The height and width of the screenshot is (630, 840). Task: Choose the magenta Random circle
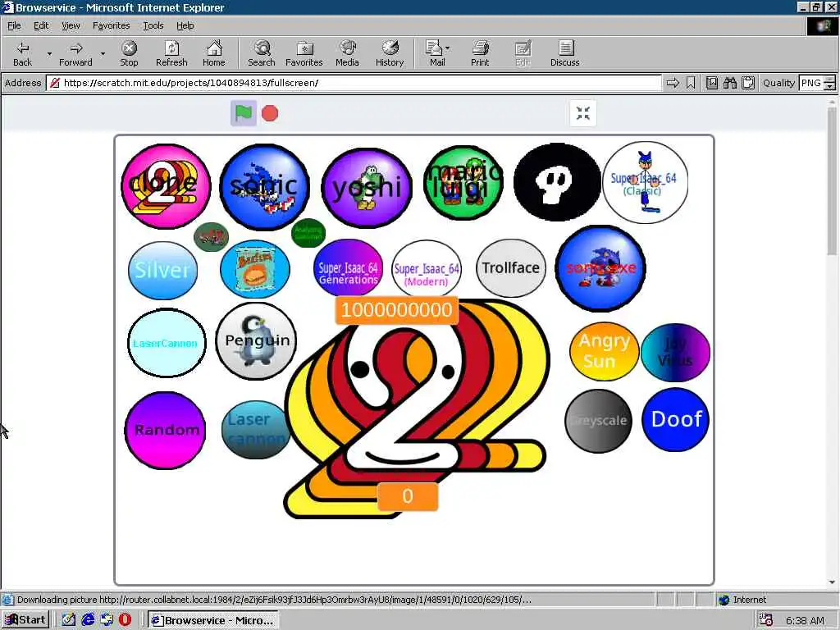(x=166, y=430)
